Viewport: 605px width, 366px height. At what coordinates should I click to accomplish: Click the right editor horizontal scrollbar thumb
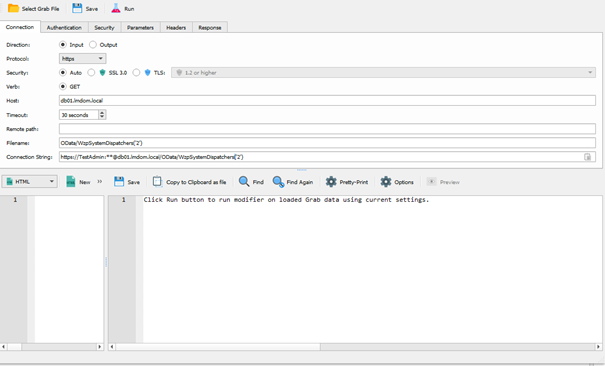point(218,347)
